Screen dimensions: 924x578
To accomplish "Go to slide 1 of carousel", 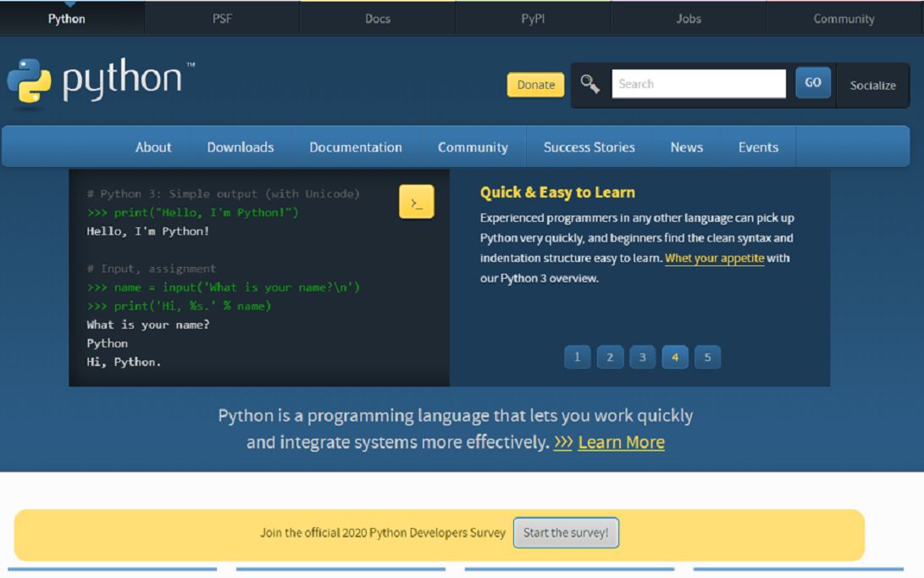I will pyautogui.click(x=578, y=357).
